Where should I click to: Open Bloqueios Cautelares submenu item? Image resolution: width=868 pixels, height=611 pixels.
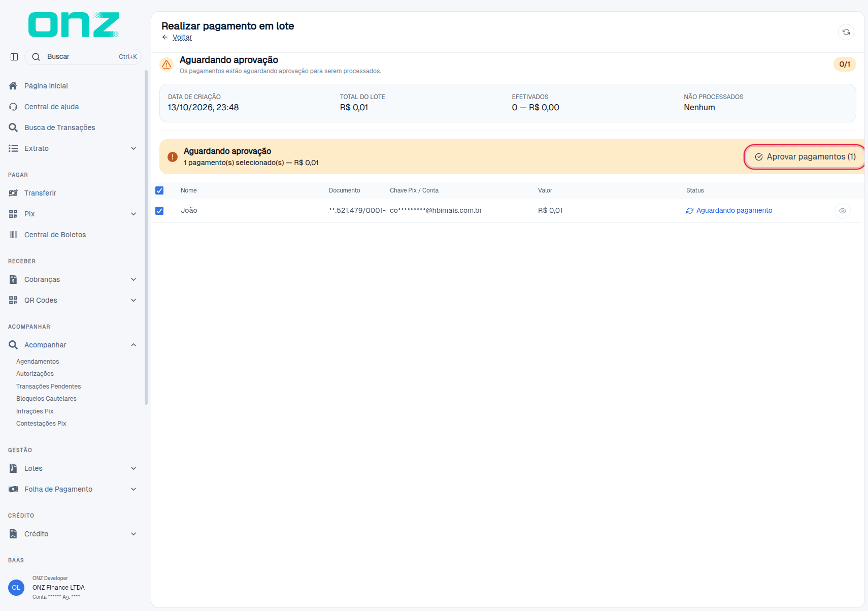[x=46, y=399]
